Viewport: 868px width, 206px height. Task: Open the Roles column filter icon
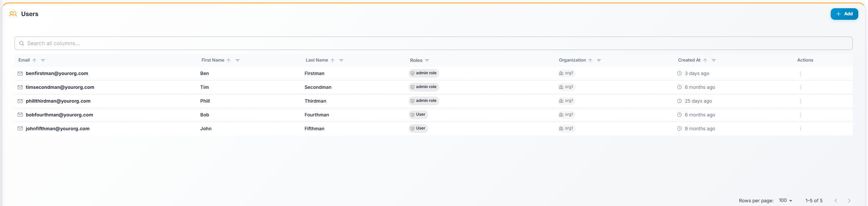tap(427, 60)
